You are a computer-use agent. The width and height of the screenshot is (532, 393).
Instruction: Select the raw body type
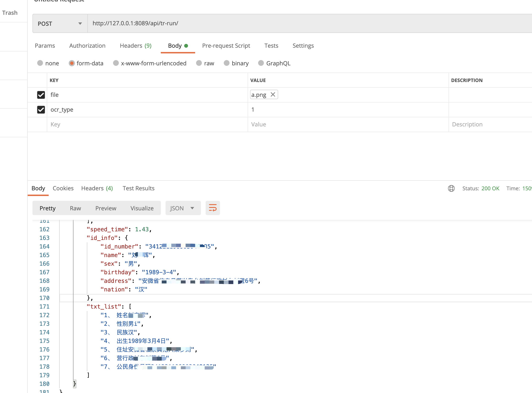coord(199,63)
